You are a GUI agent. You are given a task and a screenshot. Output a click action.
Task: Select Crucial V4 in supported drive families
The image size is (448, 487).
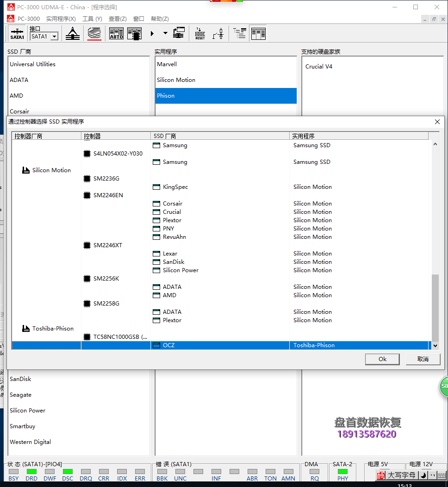tap(319, 67)
